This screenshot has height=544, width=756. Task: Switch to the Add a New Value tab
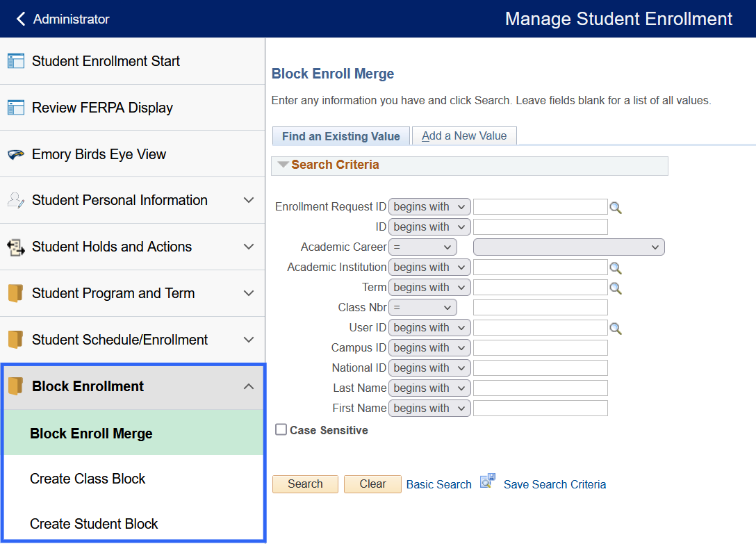coord(464,136)
